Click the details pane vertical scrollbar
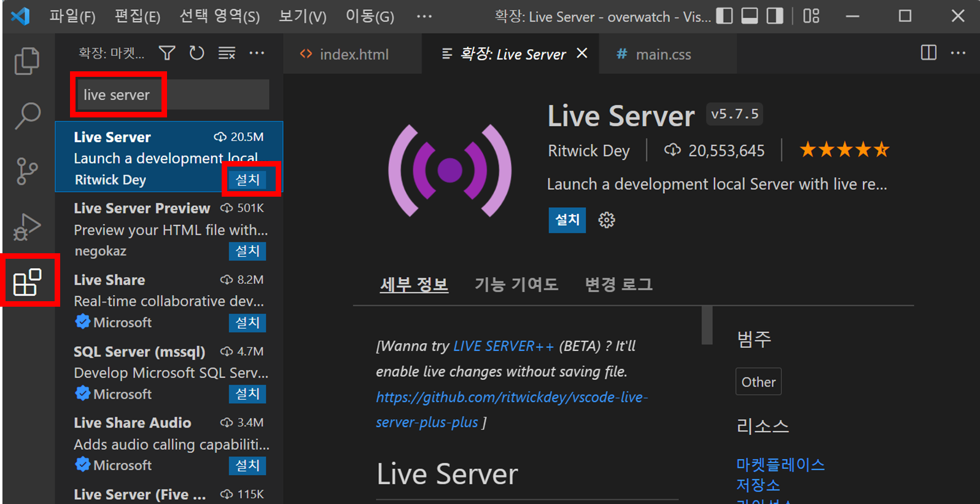The width and height of the screenshot is (980, 504). point(707,325)
